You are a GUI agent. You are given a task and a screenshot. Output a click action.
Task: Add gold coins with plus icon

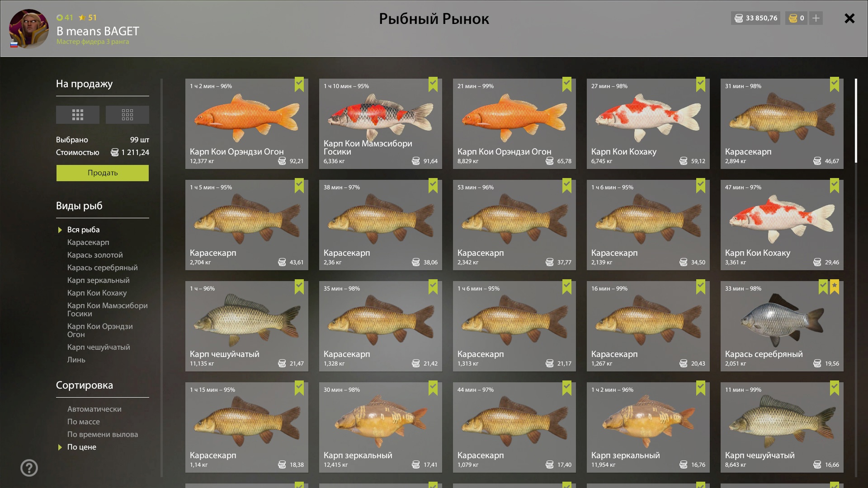pyautogui.click(x=816, y=18)
